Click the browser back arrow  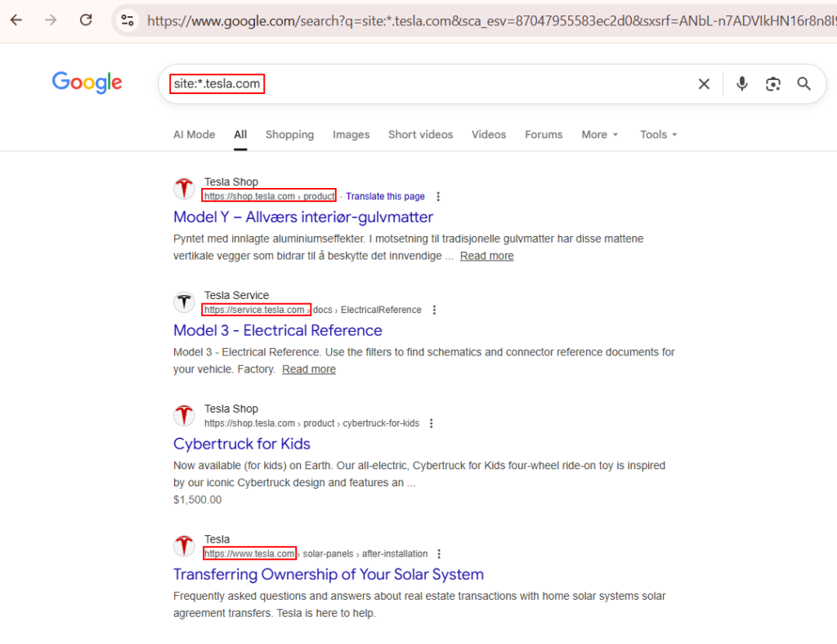(16, 20)
